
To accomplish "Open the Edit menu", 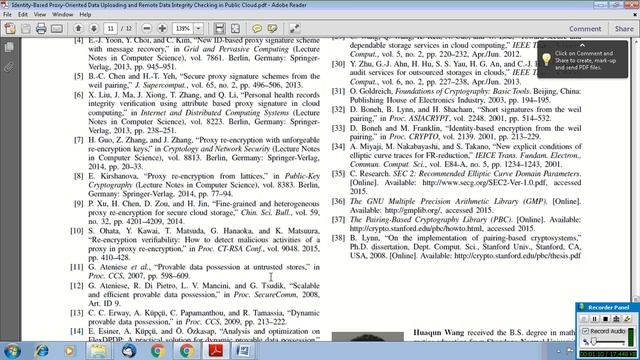I will [x=23, y=14].
